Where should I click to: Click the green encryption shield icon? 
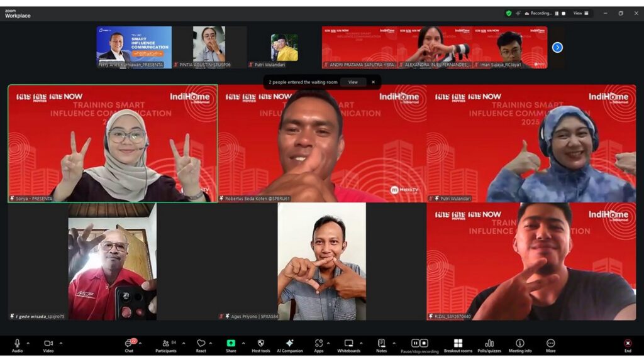(x=509, y=13)
